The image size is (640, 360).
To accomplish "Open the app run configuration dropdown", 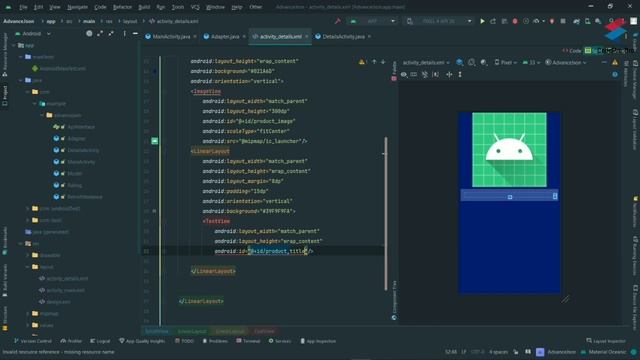I will [x=372, y=21].
